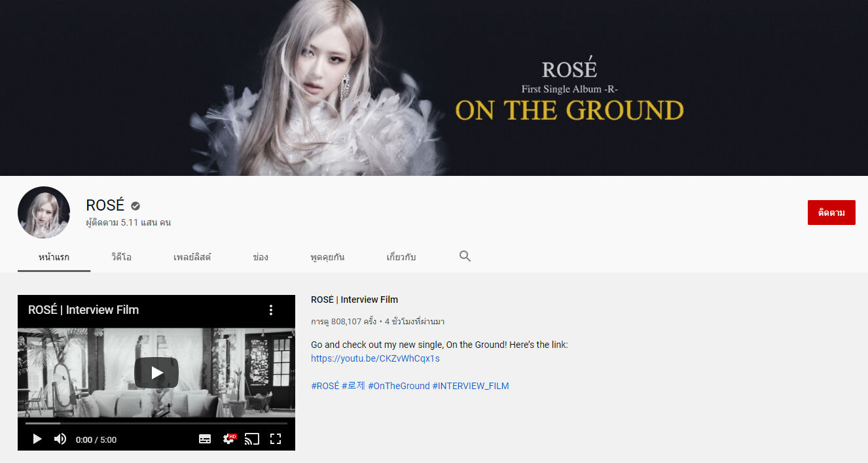868x463 pixels.
Task: Click the channel search magnifier icon
Action: 465,256
